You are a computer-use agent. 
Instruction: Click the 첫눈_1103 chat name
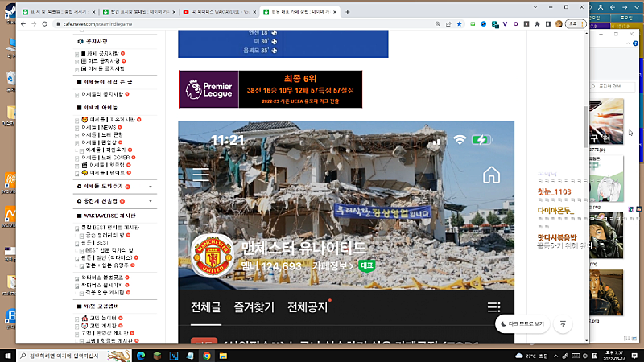pyautogui.click(x=554, y=191)
